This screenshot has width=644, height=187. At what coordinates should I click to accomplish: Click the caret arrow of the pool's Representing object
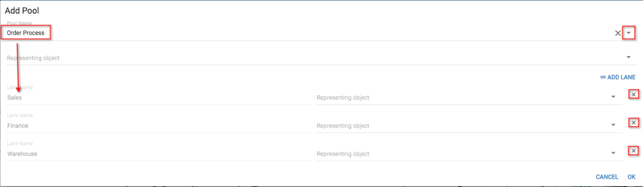click(x=629, y=57)
